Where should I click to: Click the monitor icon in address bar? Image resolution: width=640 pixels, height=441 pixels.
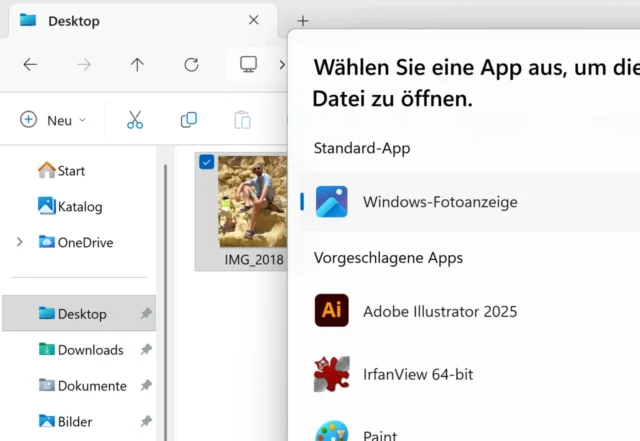coord(248,64)
